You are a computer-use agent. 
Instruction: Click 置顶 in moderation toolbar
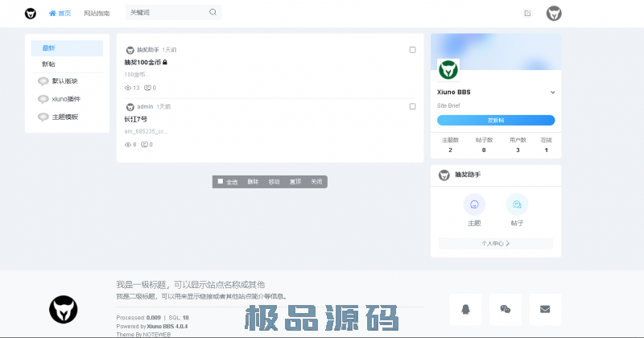(x=295, y=182)
